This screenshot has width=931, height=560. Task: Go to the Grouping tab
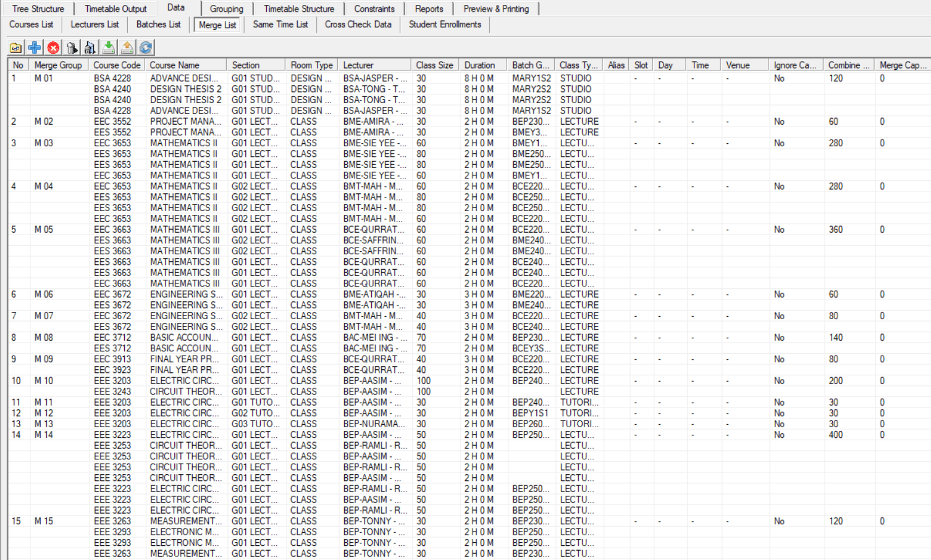pos(226,9)
